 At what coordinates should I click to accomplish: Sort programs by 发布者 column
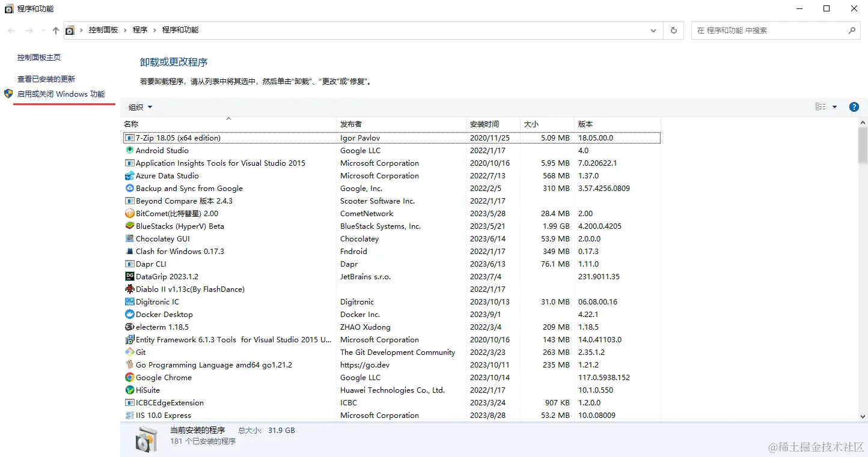pyautogui.click(x=402, y=124)
